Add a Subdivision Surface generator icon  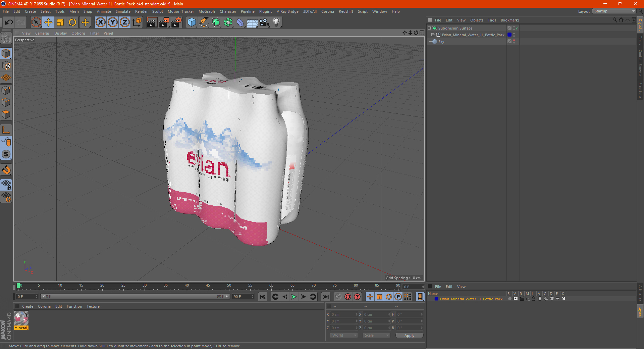pyautogui.click(x=216, y=22)
